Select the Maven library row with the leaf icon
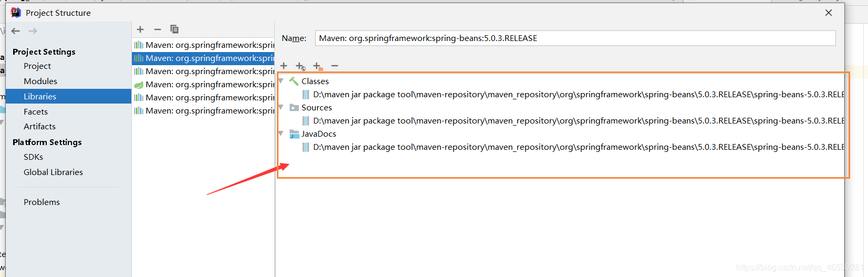Viewport: 868px width, 277px height. tap(203, 85)
